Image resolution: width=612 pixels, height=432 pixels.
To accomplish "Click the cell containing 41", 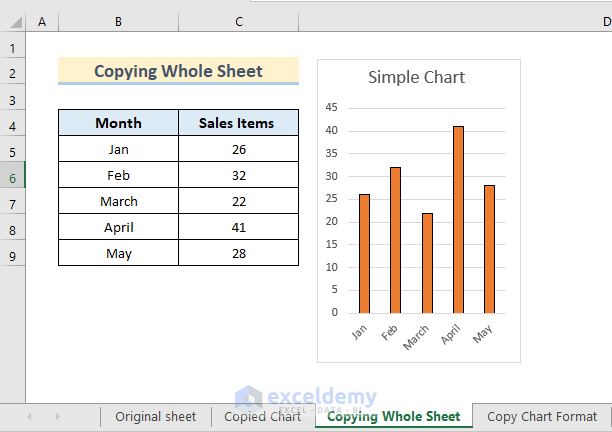I will click(238, 227).
